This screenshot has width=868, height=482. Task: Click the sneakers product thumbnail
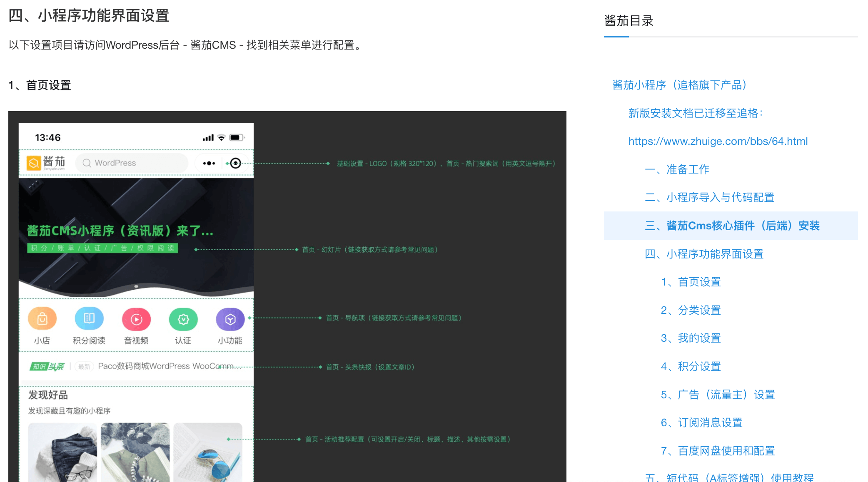pyautogui.click(x=135, y=452)
